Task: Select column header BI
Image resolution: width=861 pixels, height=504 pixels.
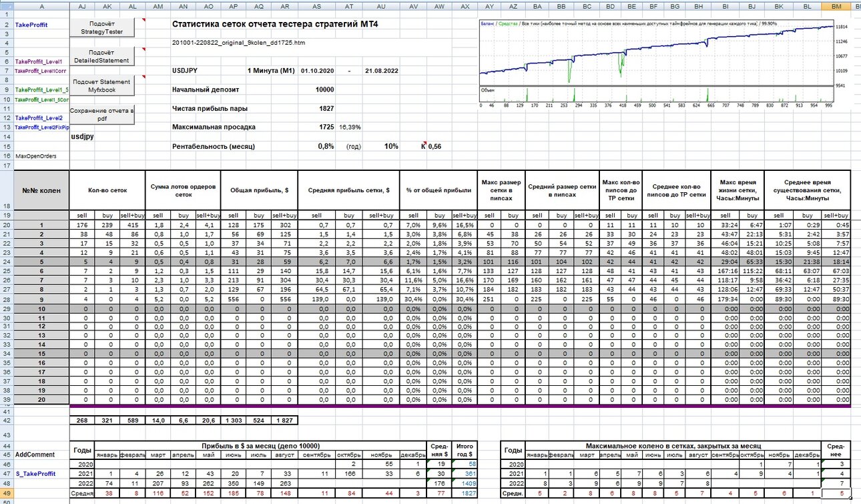Action: click(725, 5)
